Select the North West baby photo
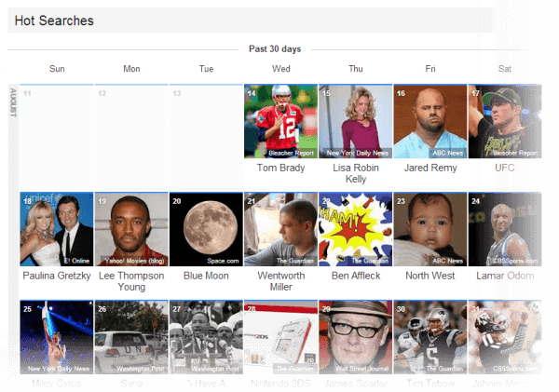559x392 pixels. [x=429, y=229]
